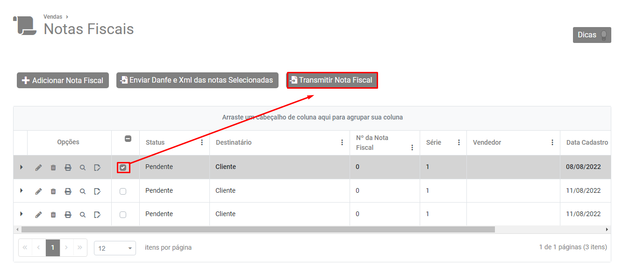The width and height of the screenshot is (644, 274).
Task: Go to the next page
Action: tap(66, 248)
